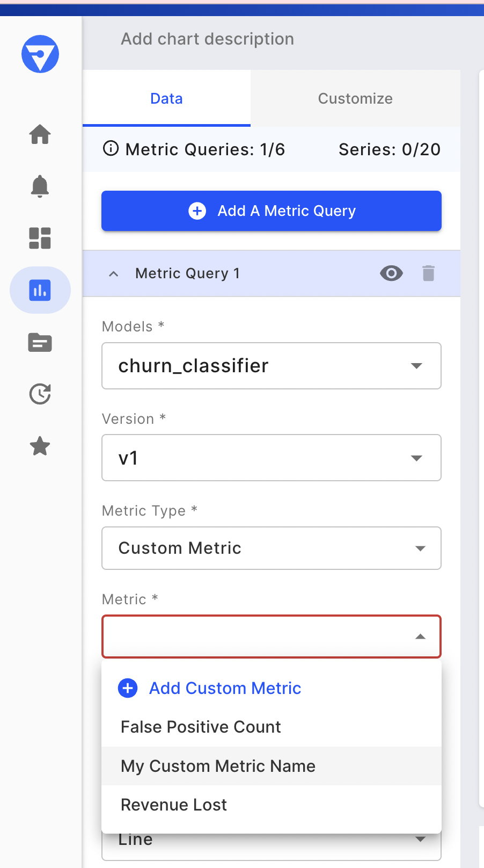This screenshot has width=484, height=868.
Task: Click the Fiddler logo at the top left
Action: pos(40,54)
